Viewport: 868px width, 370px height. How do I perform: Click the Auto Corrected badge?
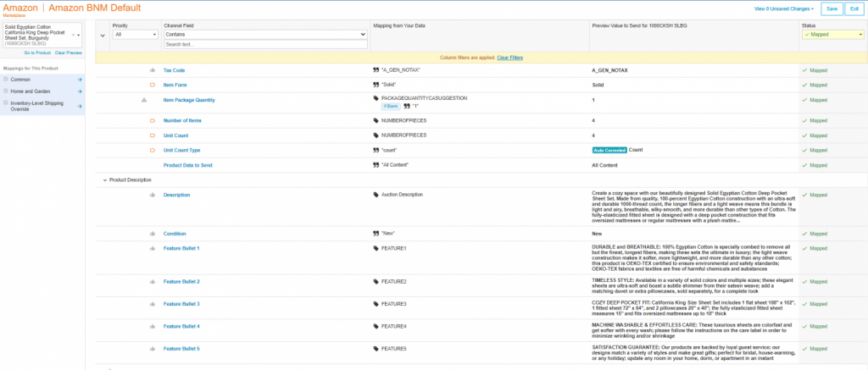[x=609, y=150]
